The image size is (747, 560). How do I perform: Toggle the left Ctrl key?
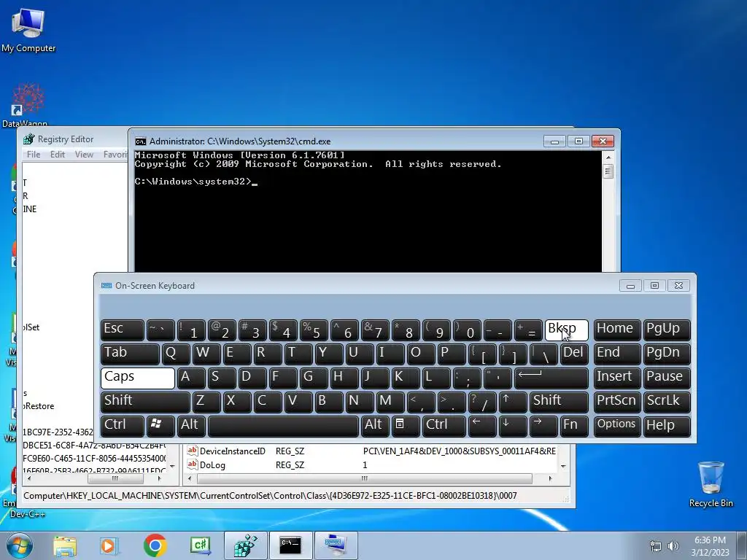click(123, 426)
